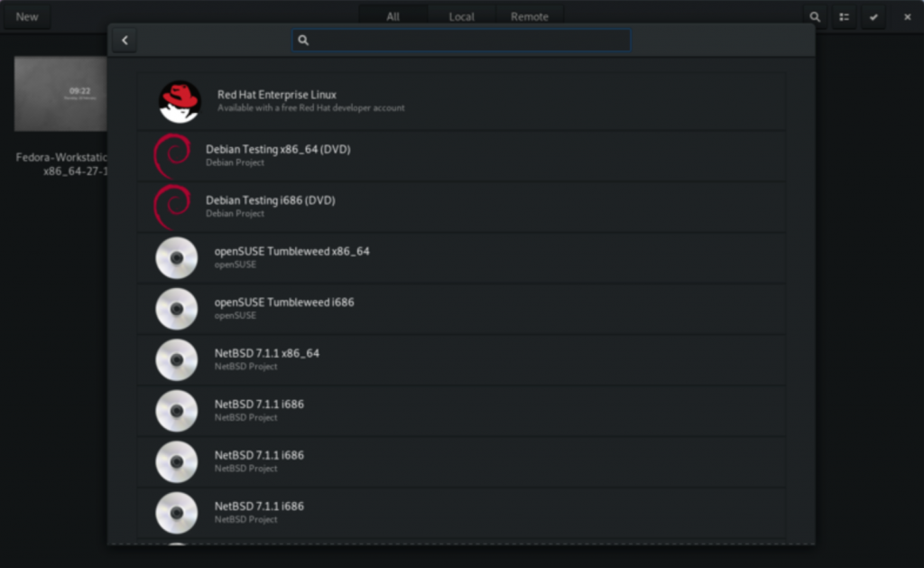Open search in the Boxes header bar
This screenshot has width=924, height=568.
coord(815,16)
